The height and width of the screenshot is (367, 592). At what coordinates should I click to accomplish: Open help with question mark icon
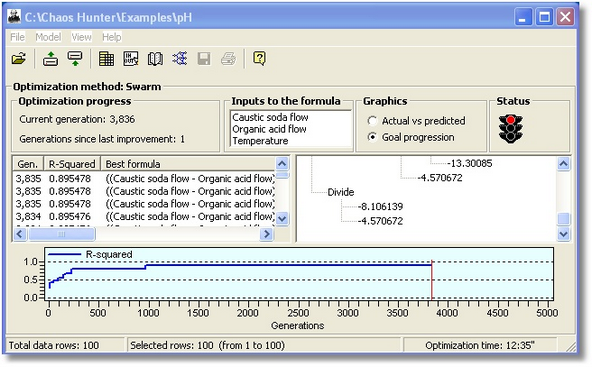(259, 59)
